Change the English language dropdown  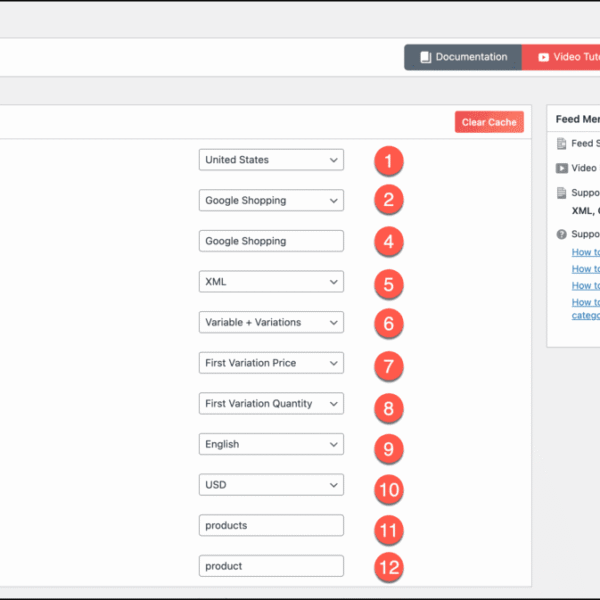pyautogui.click(x=271, y=444)
